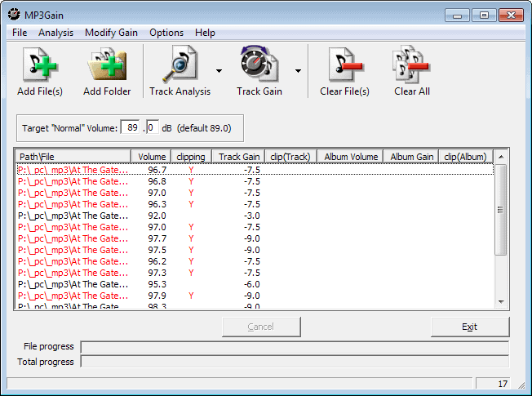Viewport: 532px width, 396px height.
Task: Select the file row with volume 97.9
Action: click(x=255, y=296)
